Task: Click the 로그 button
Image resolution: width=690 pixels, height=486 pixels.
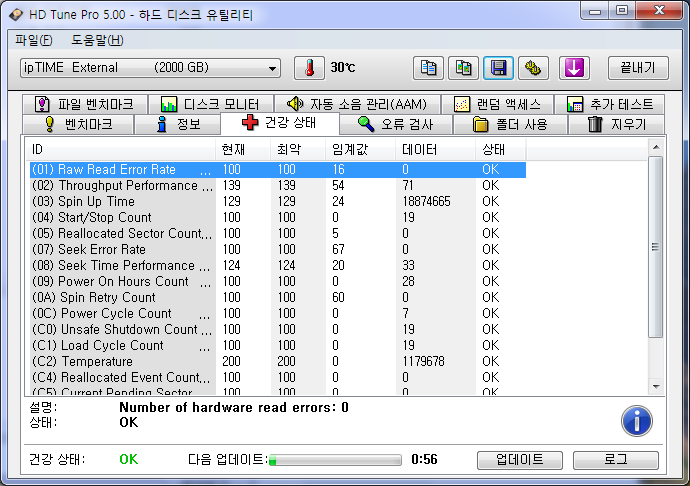Action: pyautogui.click(x=616, y=460)
